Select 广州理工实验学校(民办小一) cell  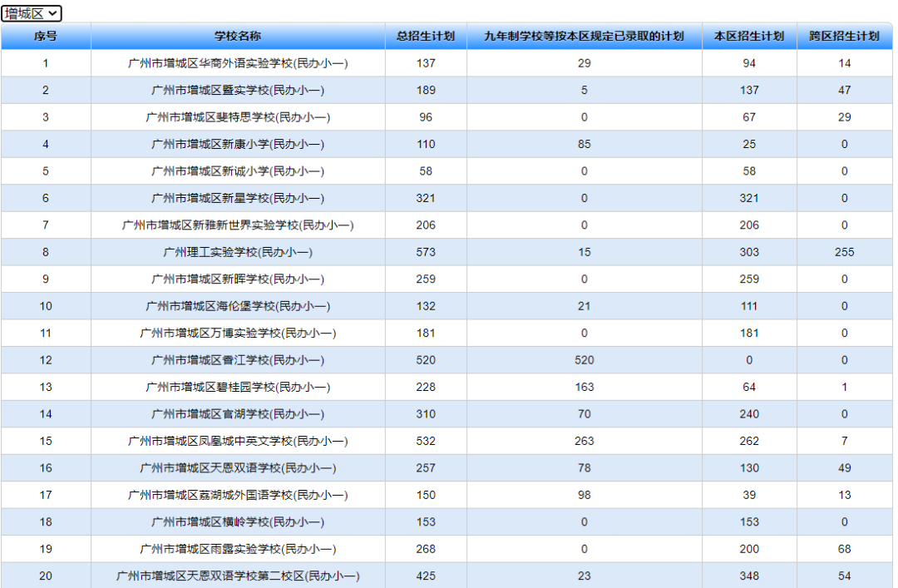238,252
